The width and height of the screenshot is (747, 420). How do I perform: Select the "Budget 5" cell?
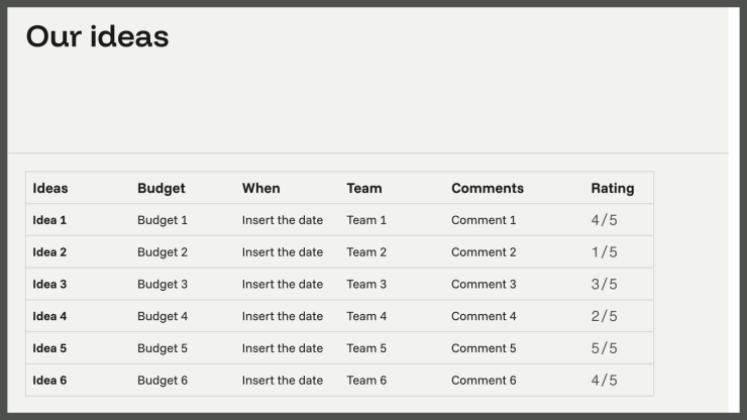pyautogui.click(x=162, y=348)
